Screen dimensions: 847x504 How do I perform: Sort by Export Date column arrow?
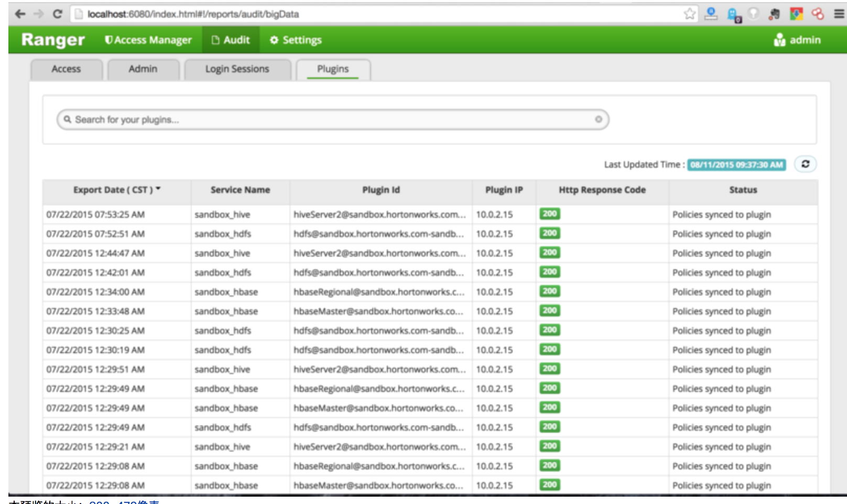tap(158, 189)
